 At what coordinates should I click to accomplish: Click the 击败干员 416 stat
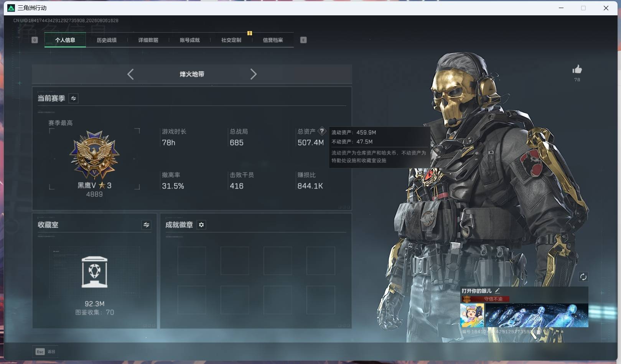click(x=242, y=180)
